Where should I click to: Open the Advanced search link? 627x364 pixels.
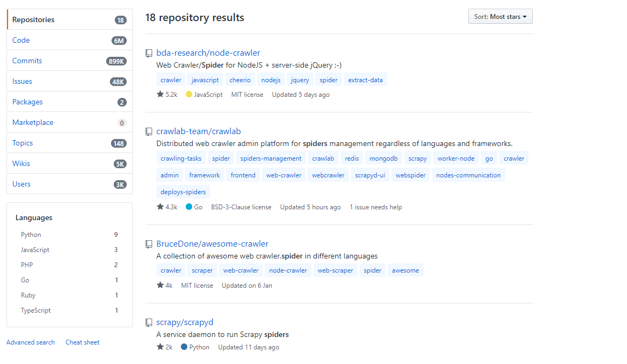click(x=30, y=342)
